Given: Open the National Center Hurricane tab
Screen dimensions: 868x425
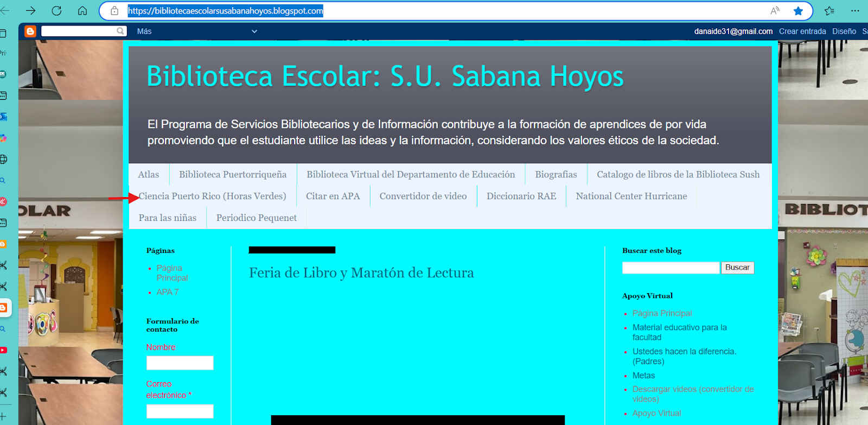Looking at the screenshot, I should [x=631, y=196].
